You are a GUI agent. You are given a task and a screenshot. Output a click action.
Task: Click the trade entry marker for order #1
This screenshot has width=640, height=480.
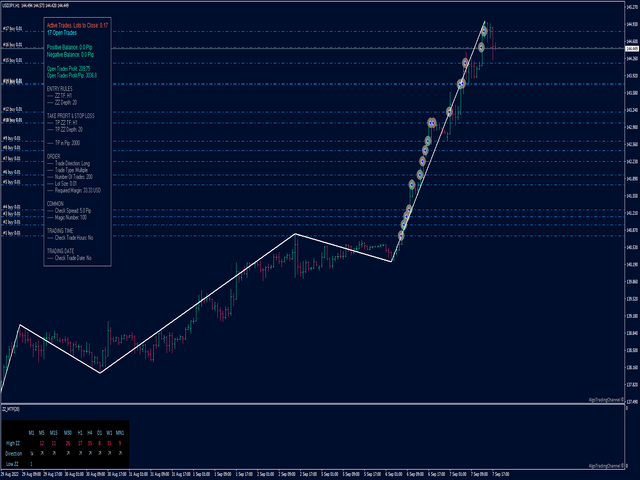401,236
